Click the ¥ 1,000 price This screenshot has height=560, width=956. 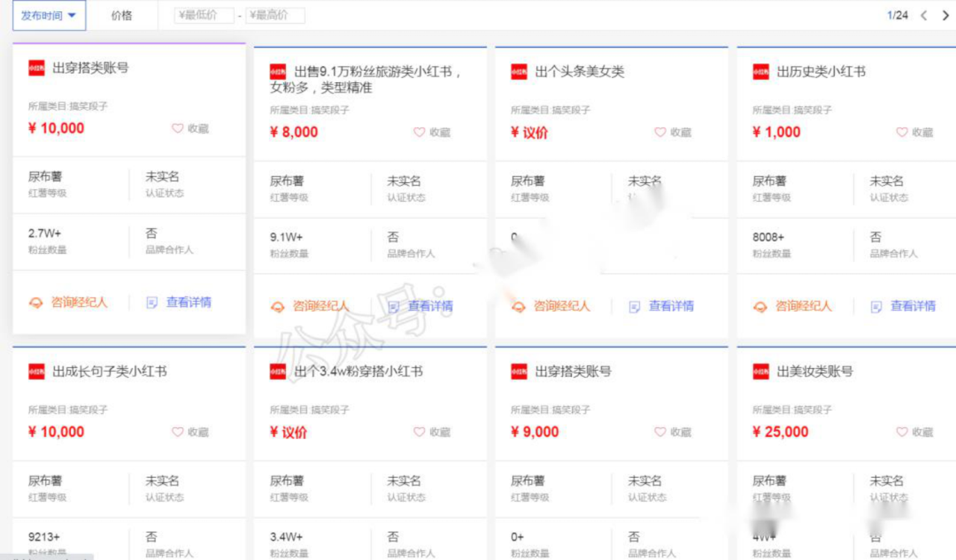[x=777, y=132]
